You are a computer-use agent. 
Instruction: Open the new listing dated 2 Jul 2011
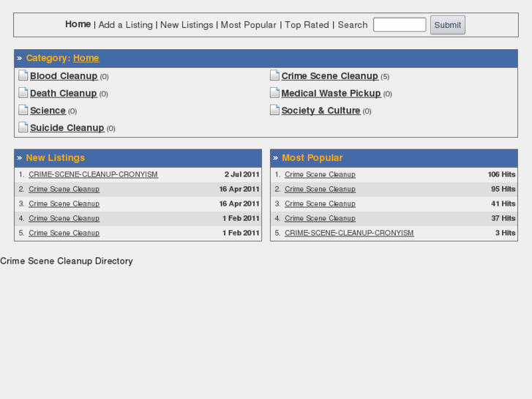(94, 174)
